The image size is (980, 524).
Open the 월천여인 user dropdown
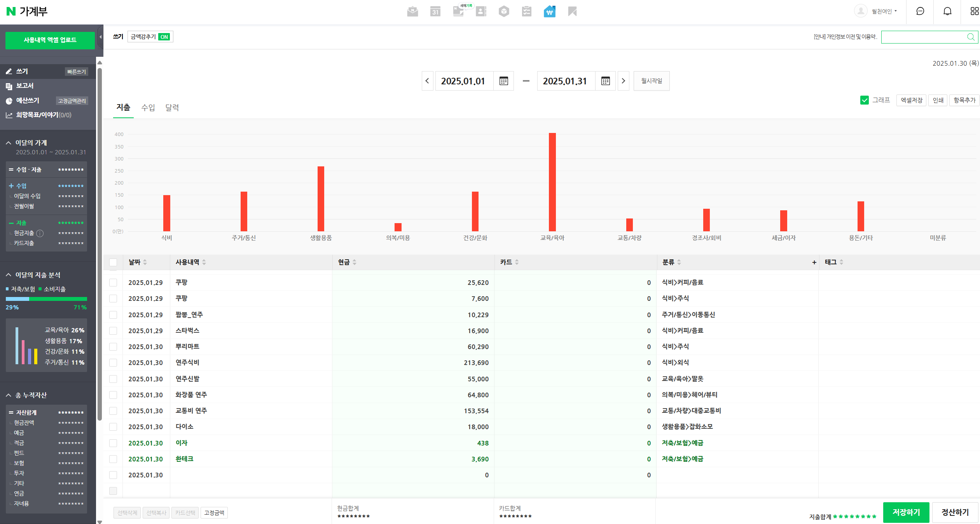[884, 11]
